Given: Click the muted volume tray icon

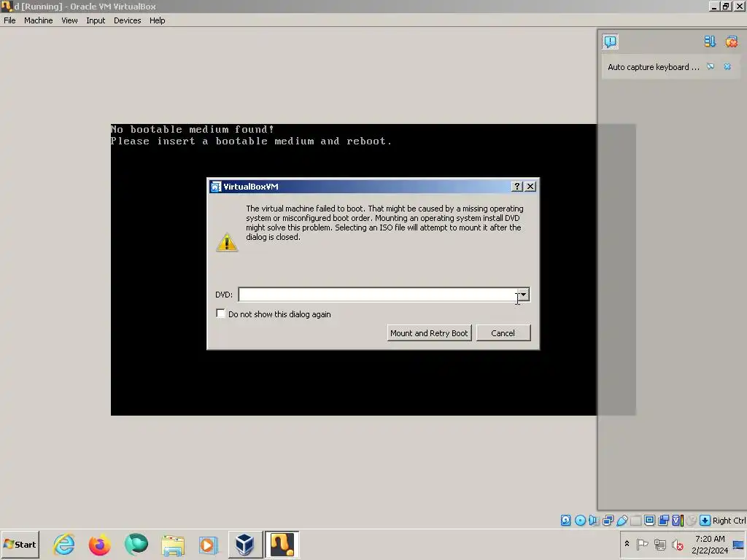Looking at the screenshot, I should (x=678, y=544).
